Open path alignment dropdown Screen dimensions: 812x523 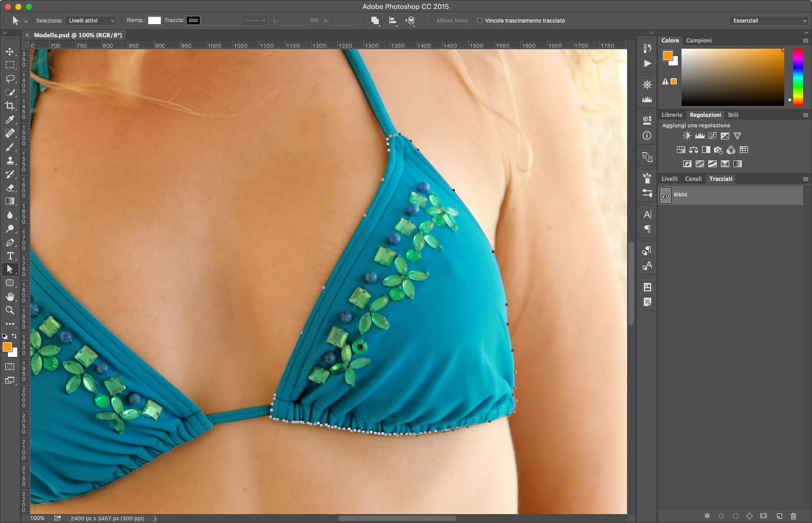pos(392,21)
